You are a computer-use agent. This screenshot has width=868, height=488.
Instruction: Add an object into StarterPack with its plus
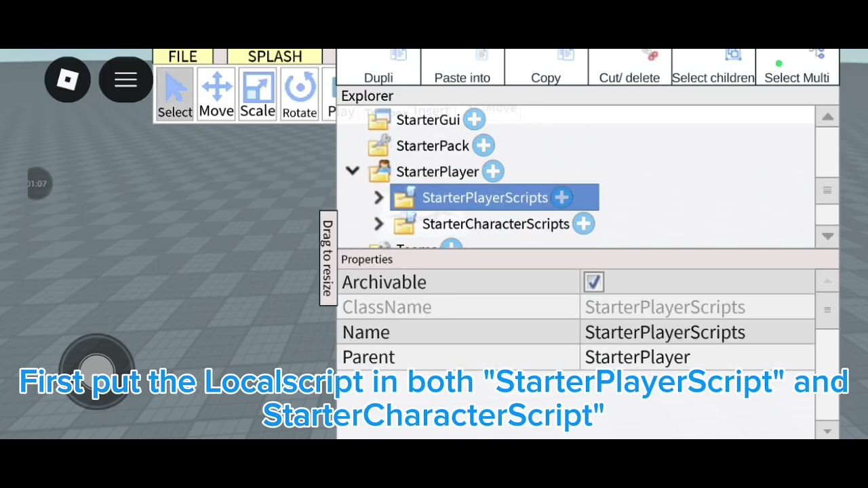pos(484,146)
